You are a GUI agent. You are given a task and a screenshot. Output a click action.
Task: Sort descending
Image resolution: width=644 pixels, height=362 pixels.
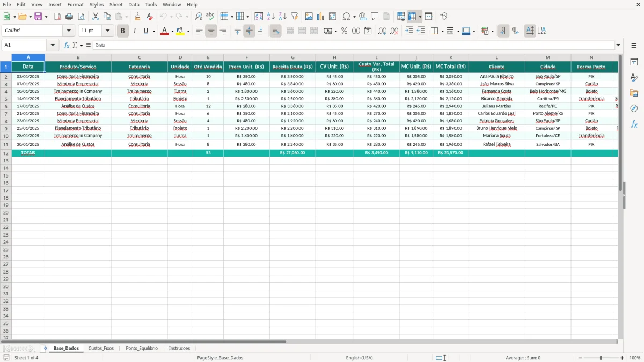coord(283,17)
